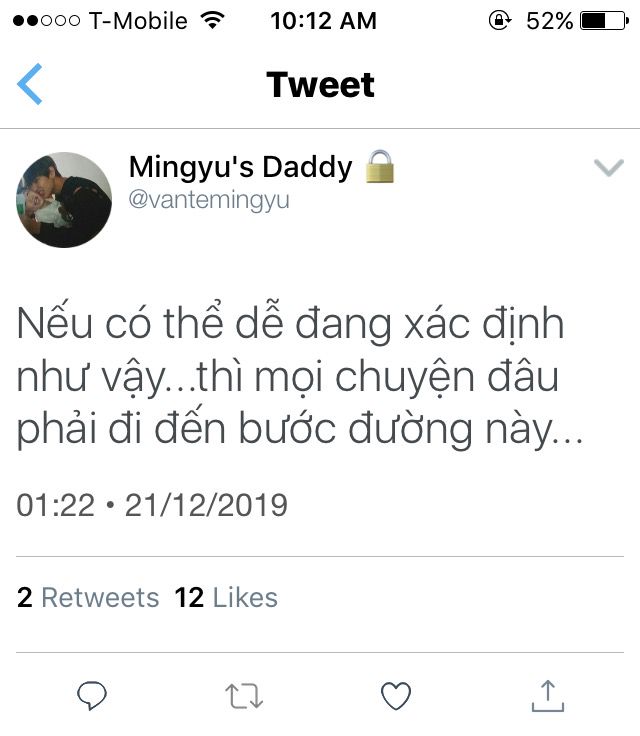The image size is (640, 736).
Task: Tap the @vantemingyu handle
Action: click(209, 200)
